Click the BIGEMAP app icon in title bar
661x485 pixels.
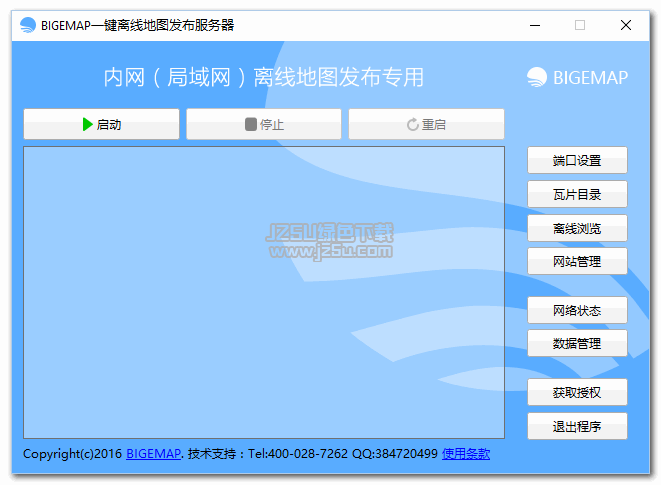click(x=28, y=25)
